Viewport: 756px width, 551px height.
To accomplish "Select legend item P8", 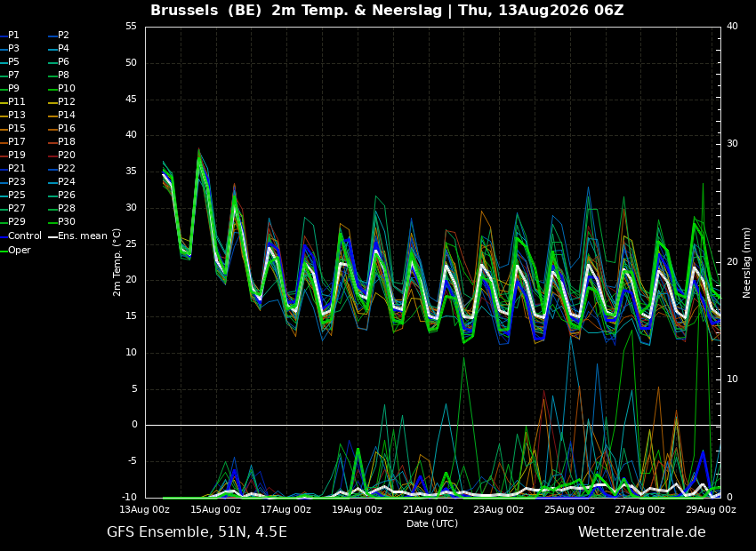I will [59, 76].
